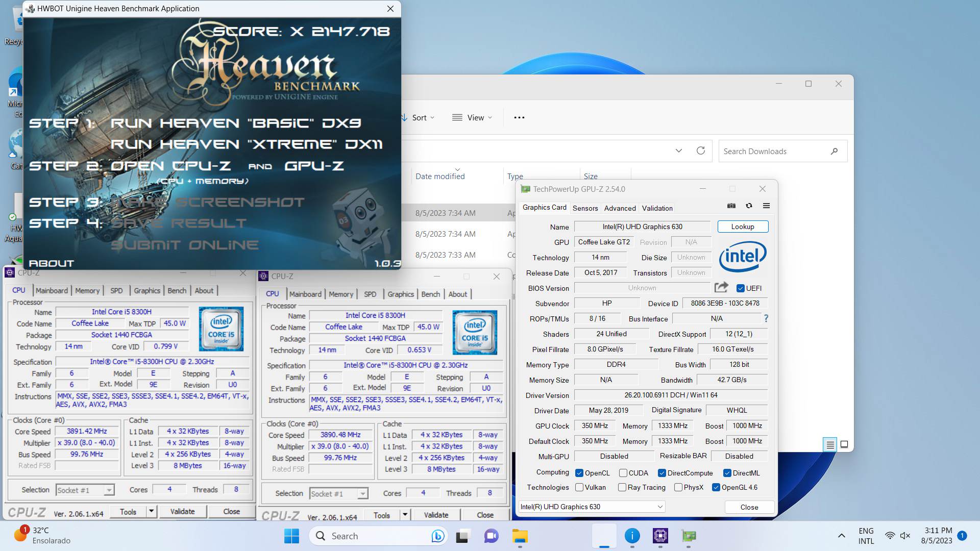The image size is (980, 551).
Task: Run Heaven Xtreme DX11 benchmark
Action: (247, 144)
